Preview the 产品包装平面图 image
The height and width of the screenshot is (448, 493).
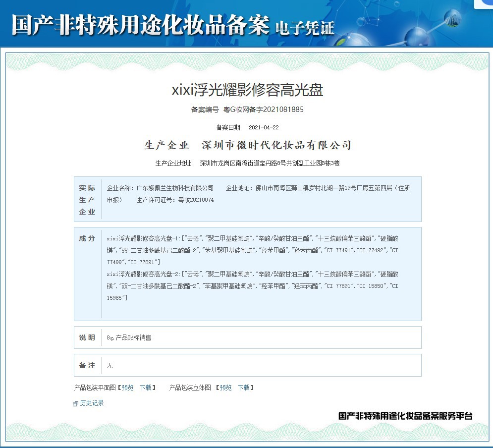[128, 388]
